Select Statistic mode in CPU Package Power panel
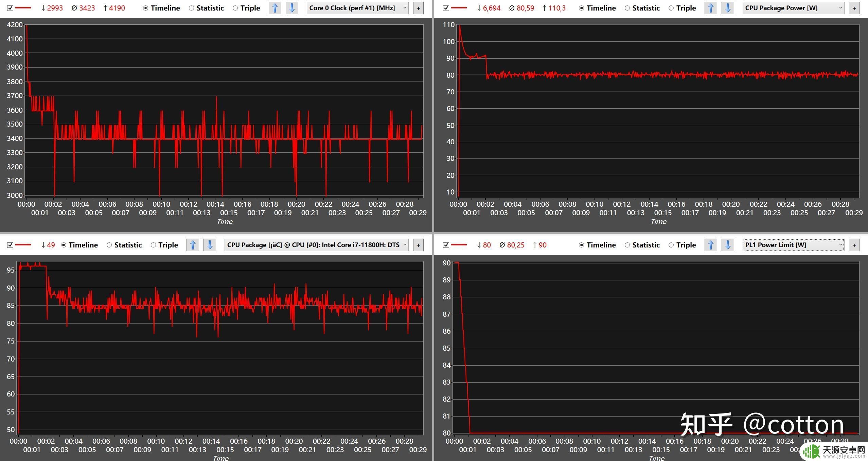This screenshot has height=461, width=868. tap(642, 8)
